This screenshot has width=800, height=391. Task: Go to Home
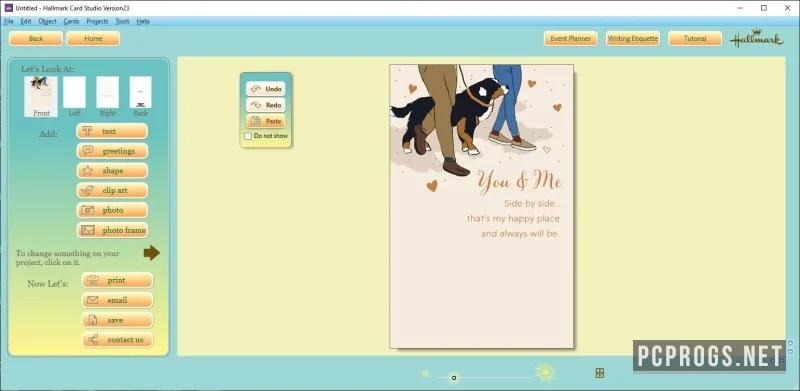point(93,38)
